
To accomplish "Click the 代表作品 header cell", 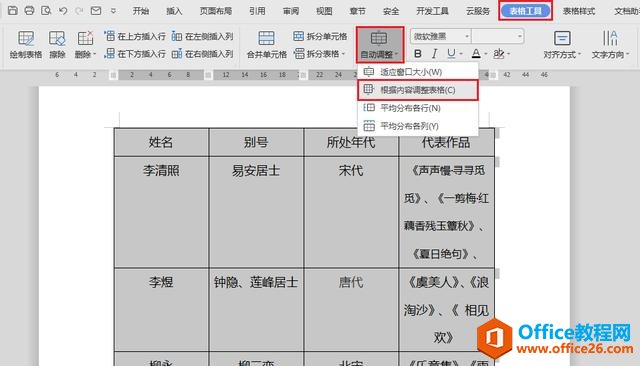I will pos(447,143).
